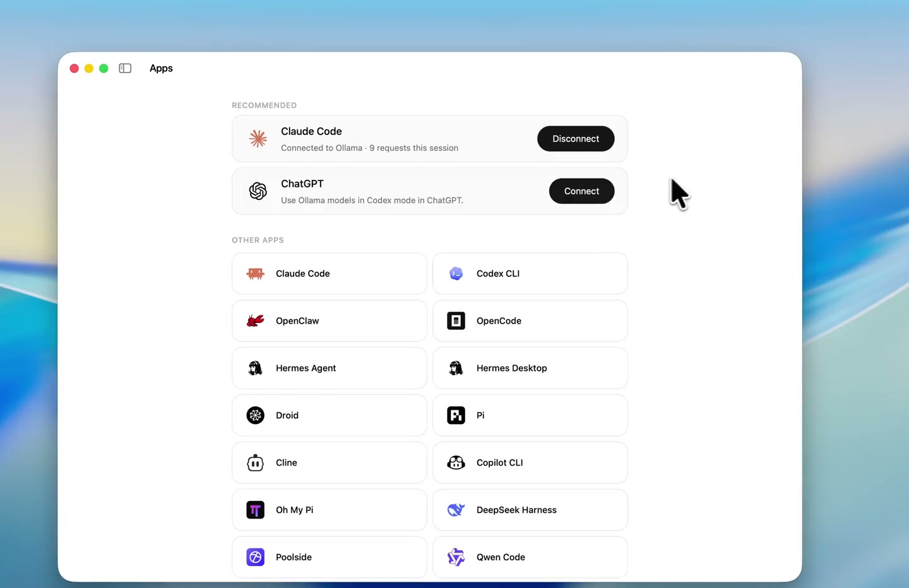Select the Pi app label

[x=480, y=416]
